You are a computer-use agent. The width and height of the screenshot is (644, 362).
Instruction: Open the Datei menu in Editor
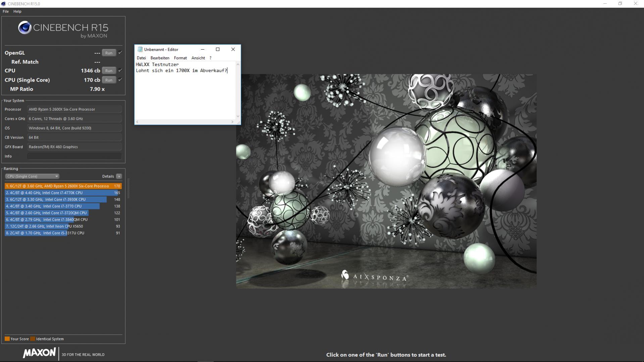(x=141, y=58)
